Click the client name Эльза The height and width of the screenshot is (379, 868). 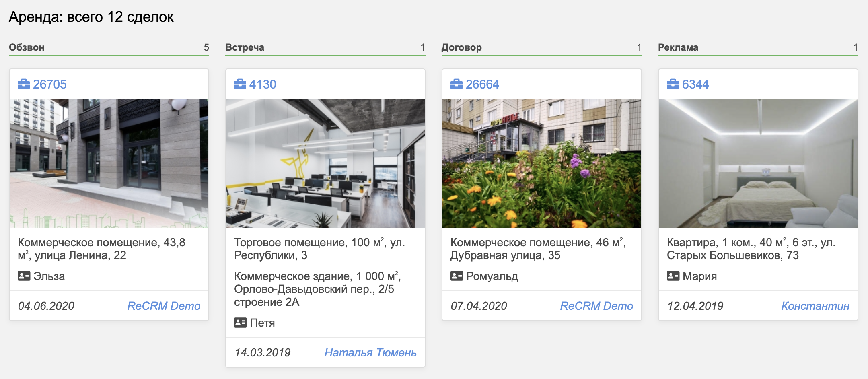[49, 276]
